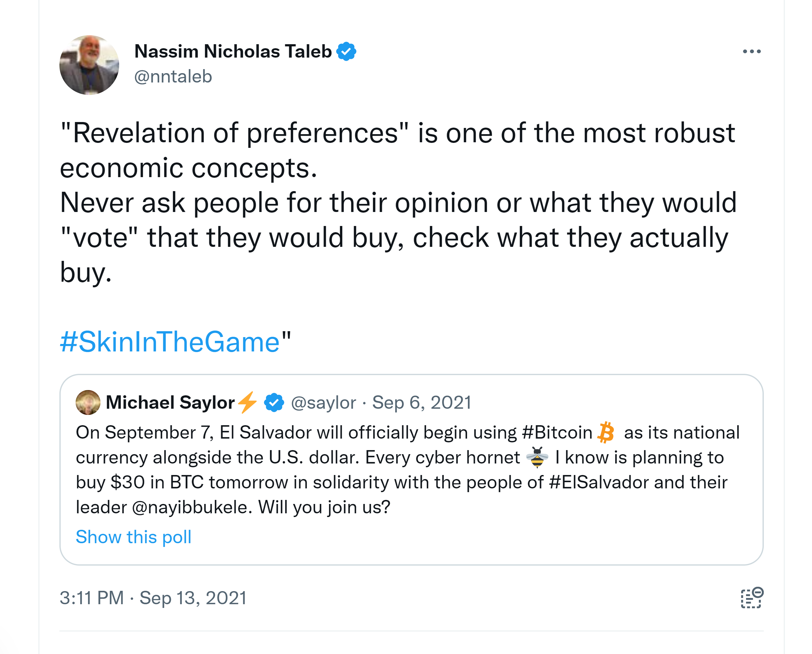Viewport: 812px width, 654px height.
Task: Open the @nntaleb handle link
Action: [173, 77]
